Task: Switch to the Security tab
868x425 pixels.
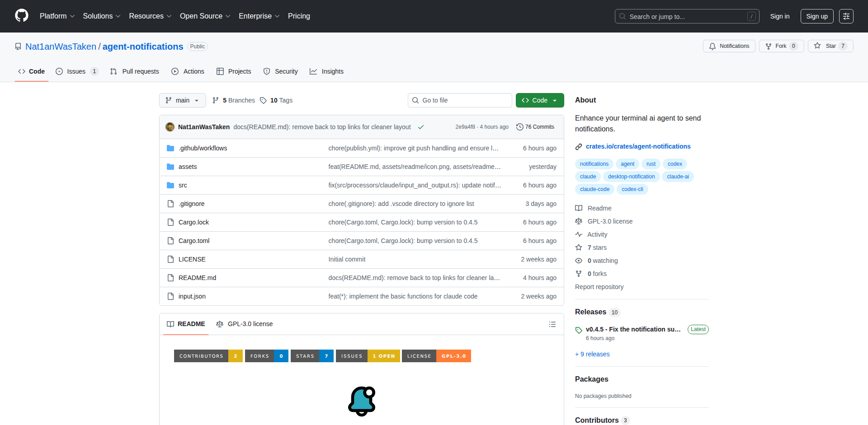Action: tap(281, 71)
